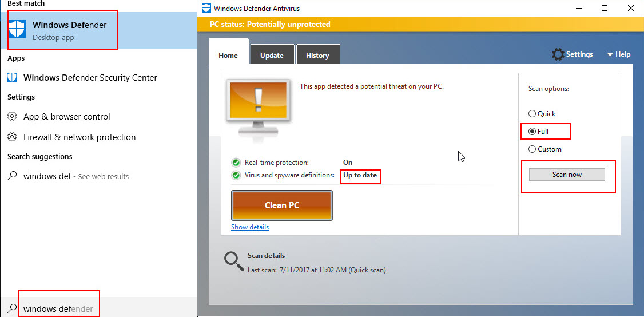Click the Windows Defender Security Center icon
This screenshot has height=317, width=644.
[13, 77]
